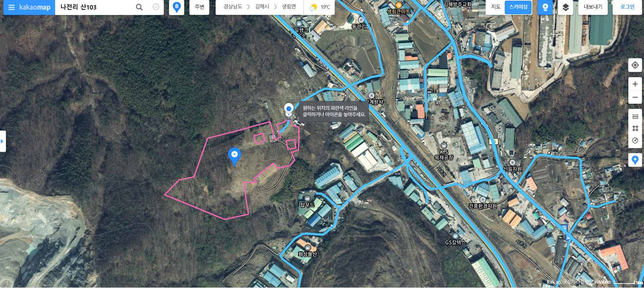Image resolution: width=644 pixels, height=288 pixels.
Task: Open the directions pin icon
Action: (x=177, y=7)
